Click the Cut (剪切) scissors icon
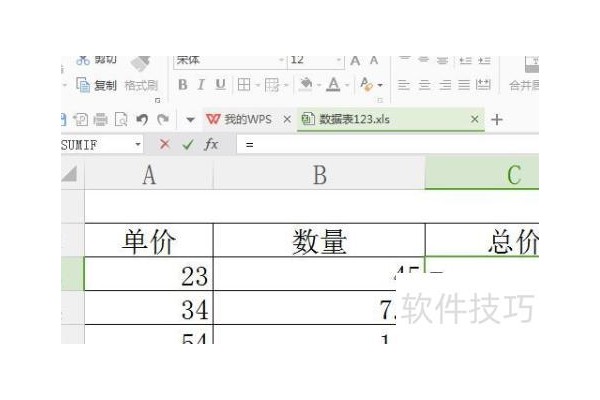Screen dimensions: 600x400 pos(83,60)
